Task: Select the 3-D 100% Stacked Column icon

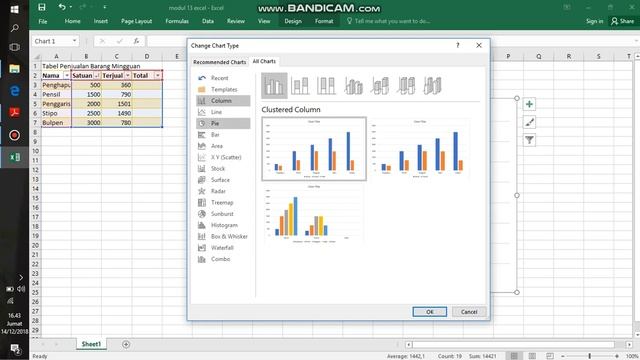Action: click(406, 86)
